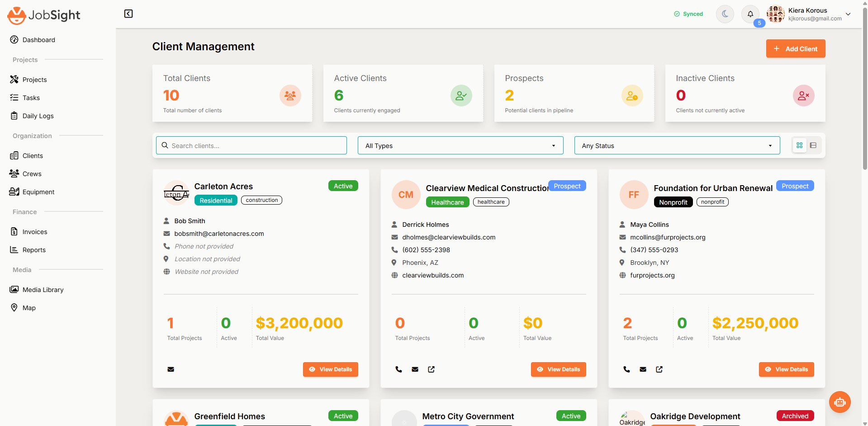Click the JobSight logo

tap(44, 15)
